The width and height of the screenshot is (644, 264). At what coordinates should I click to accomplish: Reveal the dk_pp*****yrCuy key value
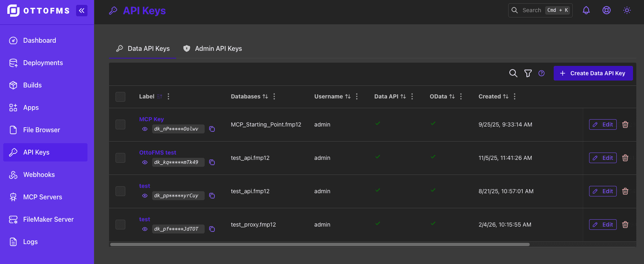[144, 196]
